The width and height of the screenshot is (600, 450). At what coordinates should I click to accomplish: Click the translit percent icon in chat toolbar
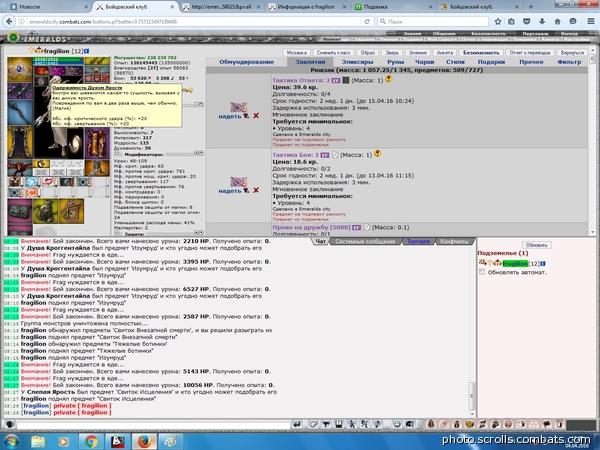pos(365,424)
